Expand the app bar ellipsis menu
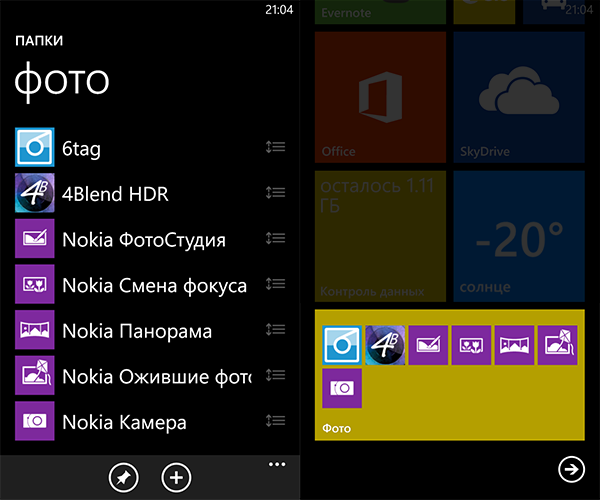This screenshot has height=500, width=600. (277, 464)
